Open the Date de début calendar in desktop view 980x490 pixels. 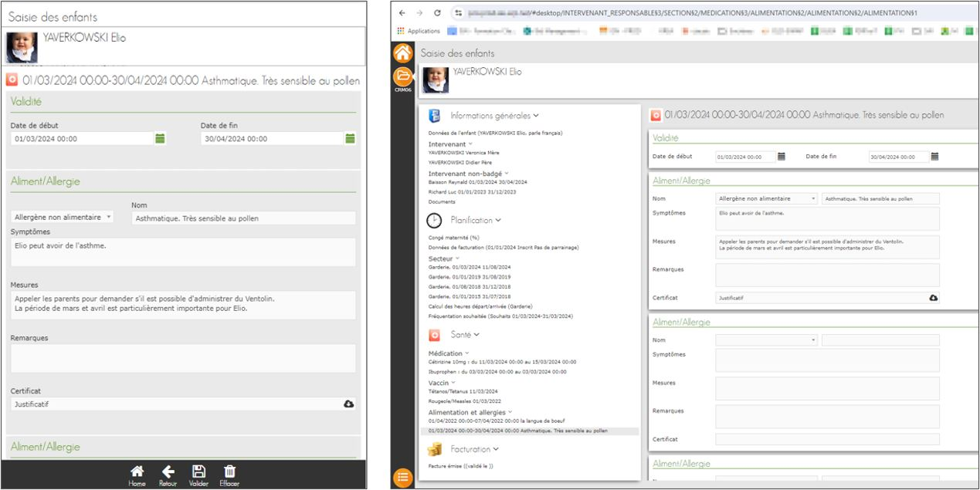781,157
